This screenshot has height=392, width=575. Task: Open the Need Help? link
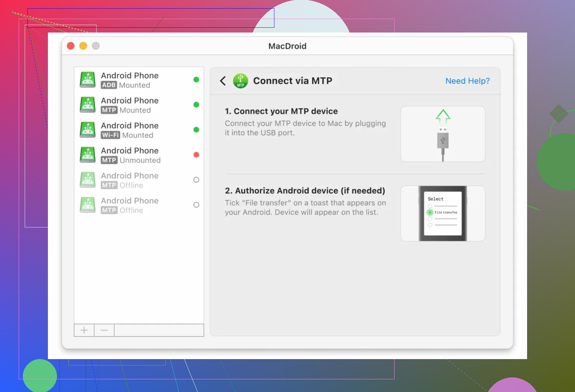(468, 81)
